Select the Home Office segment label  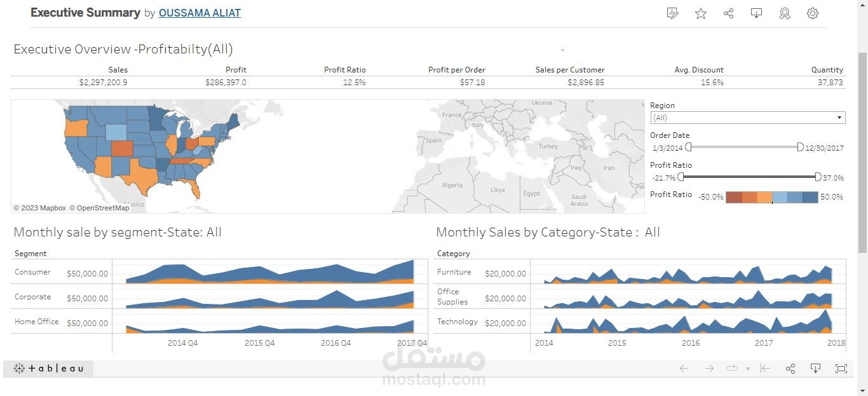36,322
